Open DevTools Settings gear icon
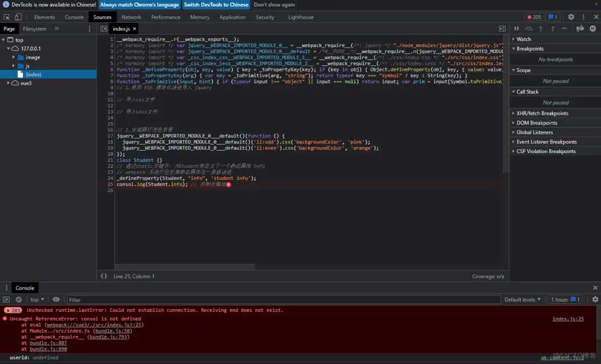The image size is (601, 364). (x=572, y=17)
